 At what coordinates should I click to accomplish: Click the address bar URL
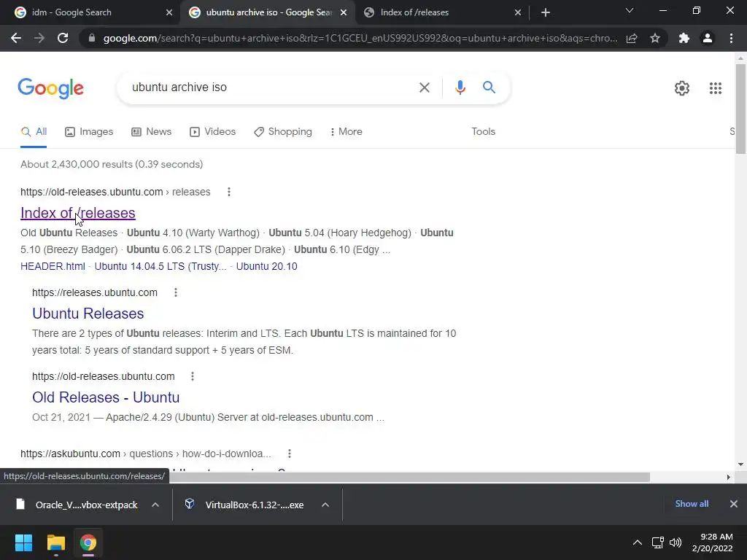tap(360, 38)
